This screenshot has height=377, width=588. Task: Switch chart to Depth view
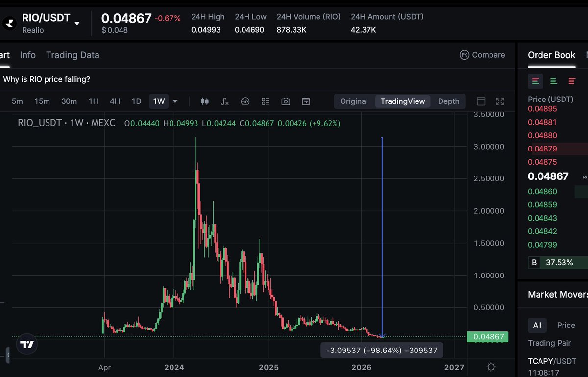[448, 101]
